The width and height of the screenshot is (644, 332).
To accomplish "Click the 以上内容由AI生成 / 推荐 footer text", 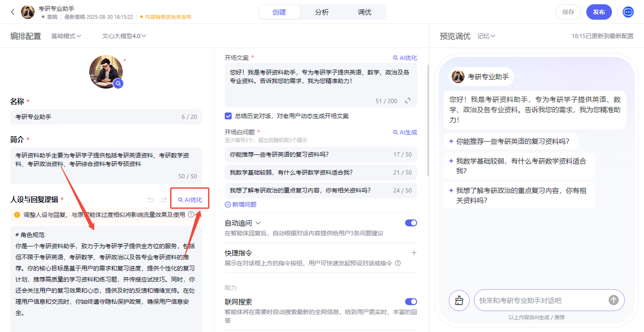I will tap(536, 317).
